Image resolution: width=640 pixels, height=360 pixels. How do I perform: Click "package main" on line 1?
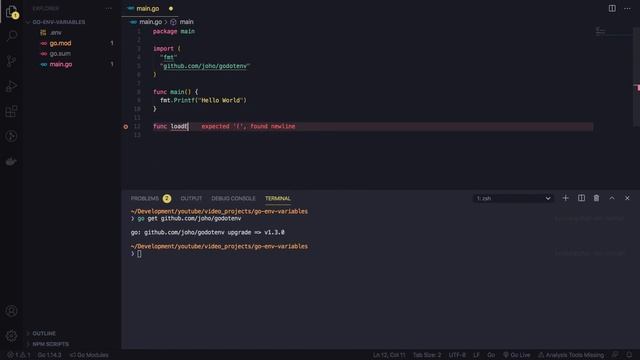[174, 31]
